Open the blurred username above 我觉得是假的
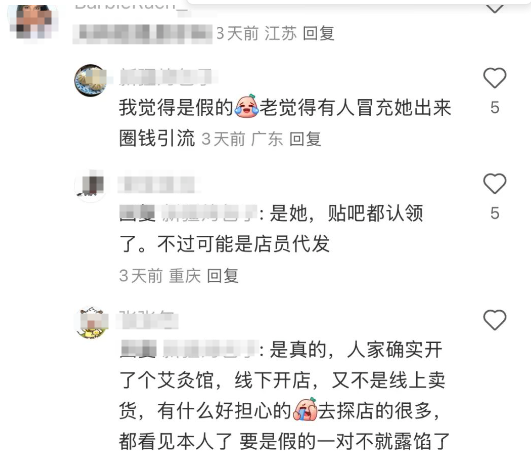The height and width of the screenshot is (471, 531). [x=167, y=77]
